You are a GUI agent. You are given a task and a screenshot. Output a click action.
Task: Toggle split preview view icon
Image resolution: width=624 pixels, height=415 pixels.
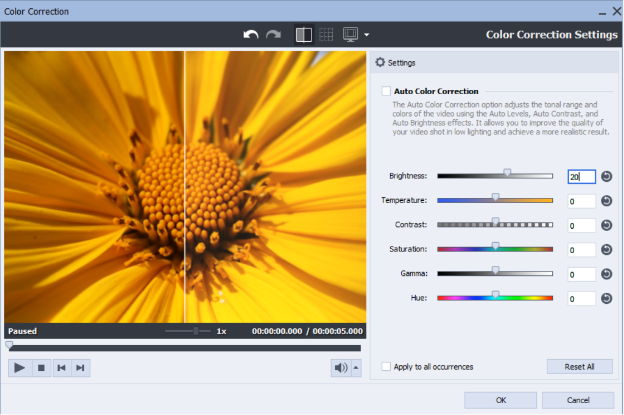[303, 34]
